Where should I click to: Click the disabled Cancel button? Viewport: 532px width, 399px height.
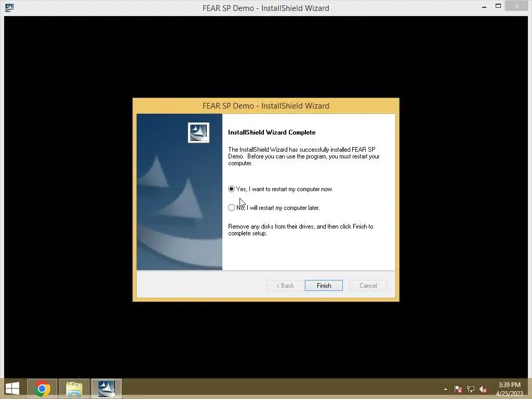(x=368, y=286)
